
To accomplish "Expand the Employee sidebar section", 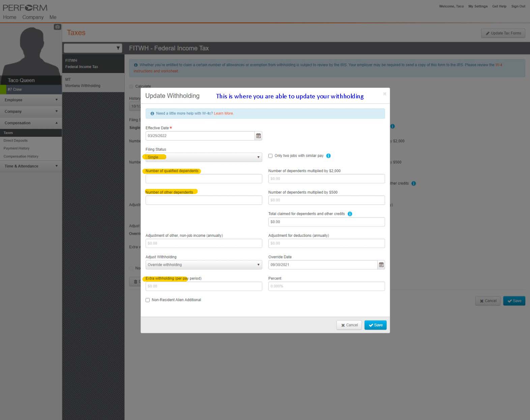I will pyautogui.click(x=31, y=100).
